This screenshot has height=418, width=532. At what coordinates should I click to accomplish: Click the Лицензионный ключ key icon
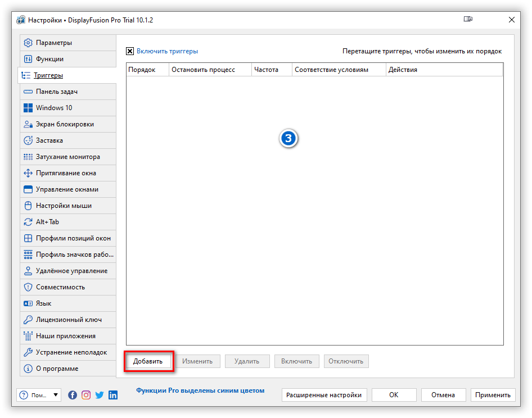point(28,320)
